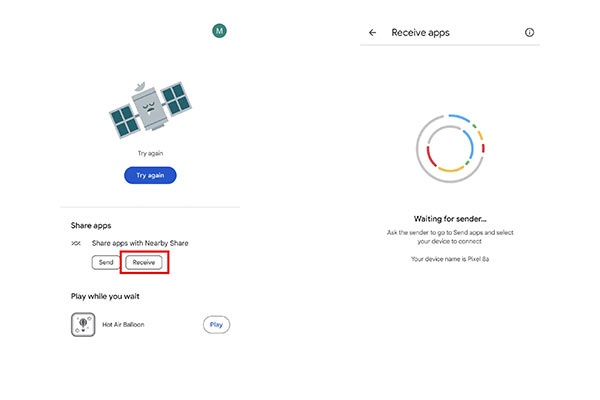The image size is (600, 400).
Task: Click the Nearby Share icon
Action: [77, 243]
